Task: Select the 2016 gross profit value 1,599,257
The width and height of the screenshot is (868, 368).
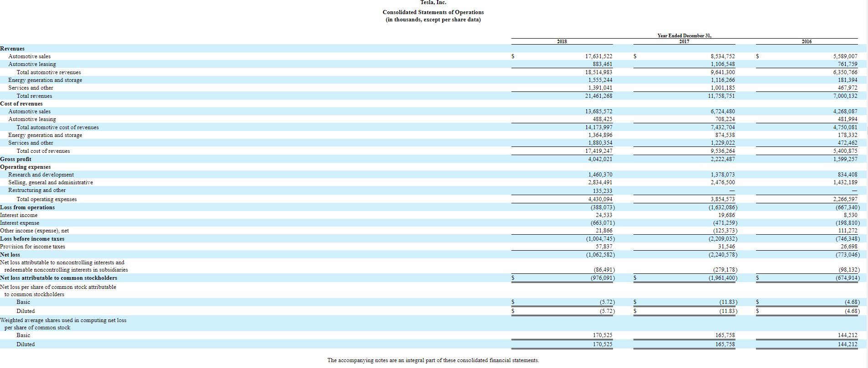Action: pos(845,159)
